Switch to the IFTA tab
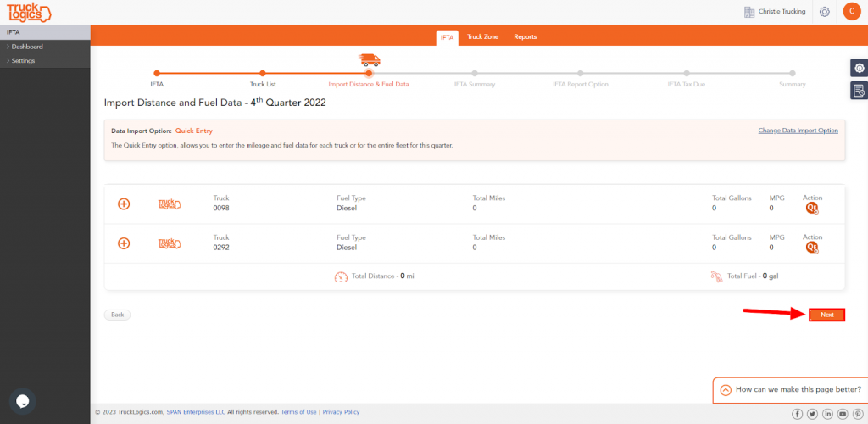Image resolution: width=868 pixels, height=424 pixels. (x=448, y=37)
